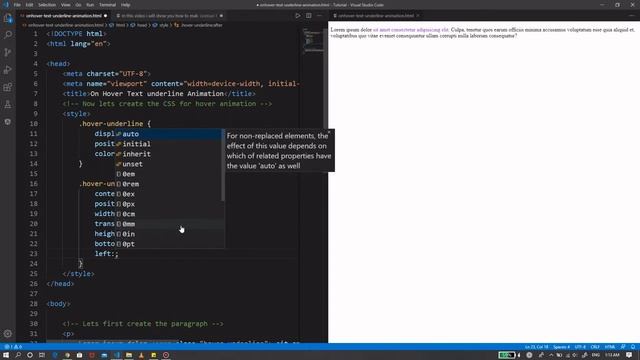Change indentation via 'Spaces: 4' status item
Viewport: 640px width, 360px height.
coord(561,347)
